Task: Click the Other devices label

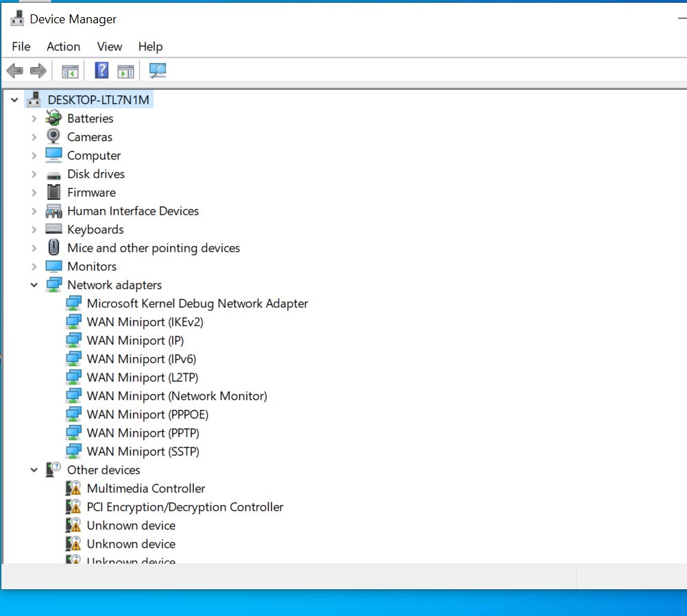Action: (x=104, y=470)
